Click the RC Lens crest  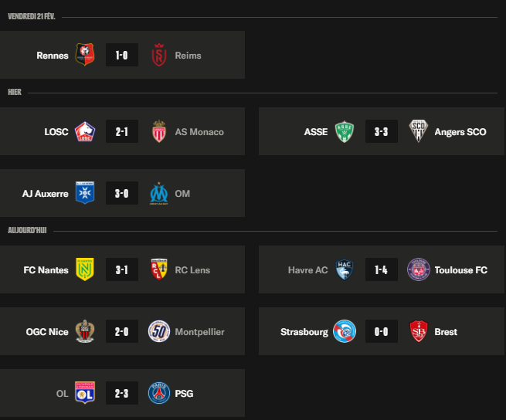(159, 270)
